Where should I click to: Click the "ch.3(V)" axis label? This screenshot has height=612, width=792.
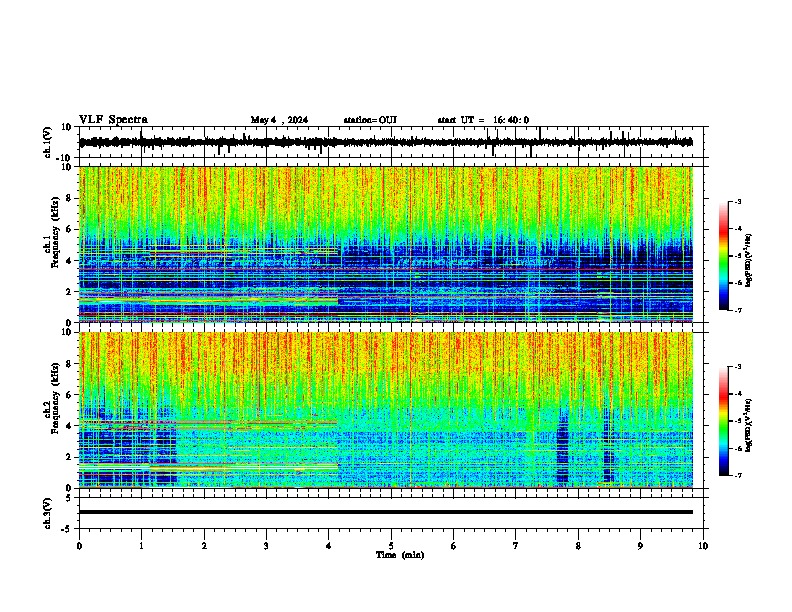pyautogui.click(x=48, y=513)
